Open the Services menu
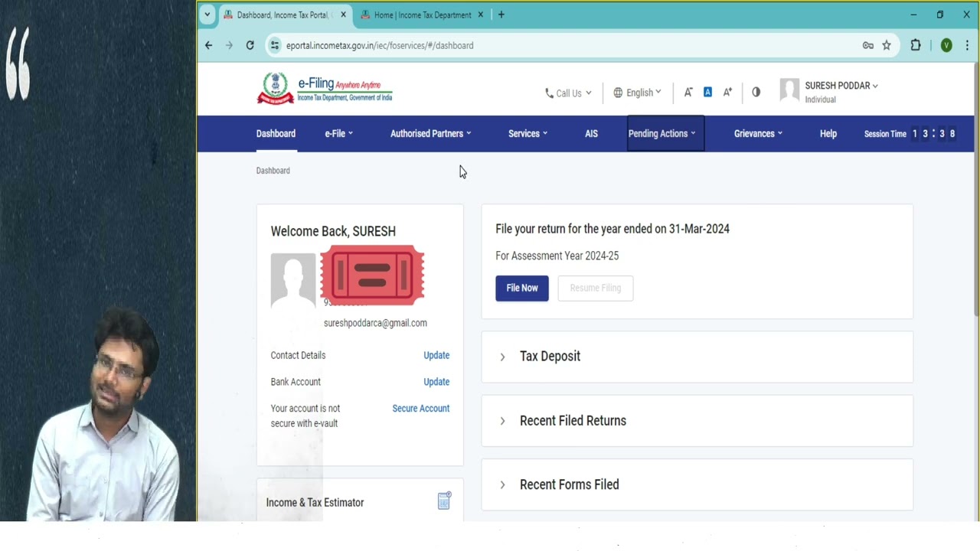This screenshot has width=980, height=551. coord(528,133)
